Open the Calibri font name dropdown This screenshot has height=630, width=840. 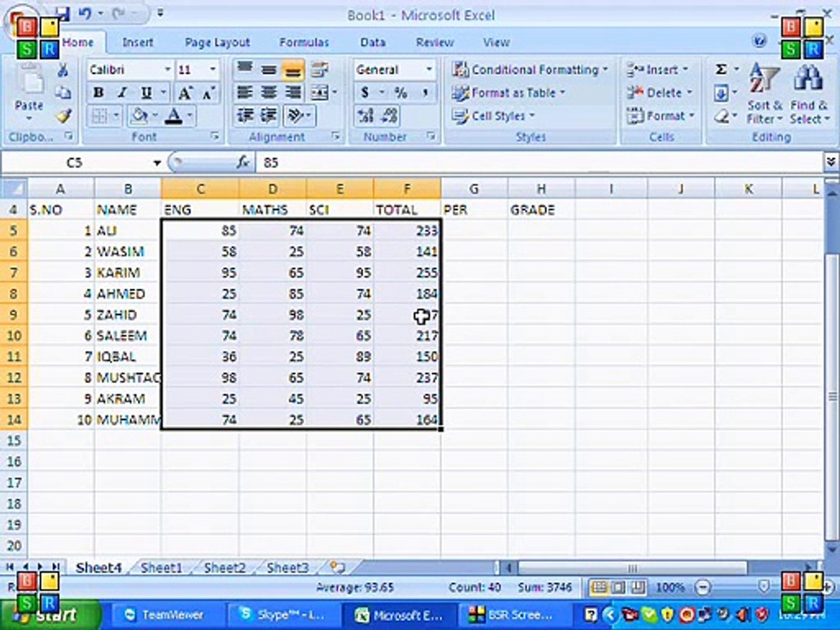click(x=168, y=69)
